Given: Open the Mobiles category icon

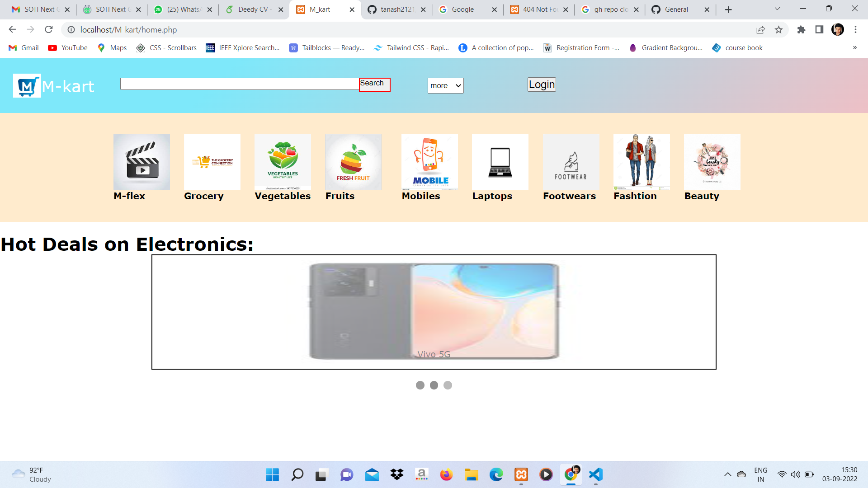Looking at the screenshot, I should 429,162.
